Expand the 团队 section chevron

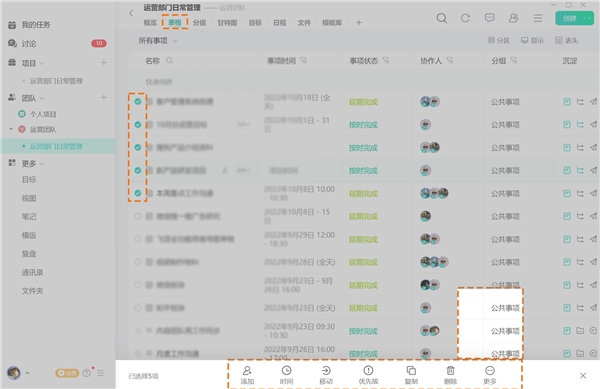coord(42,98)
